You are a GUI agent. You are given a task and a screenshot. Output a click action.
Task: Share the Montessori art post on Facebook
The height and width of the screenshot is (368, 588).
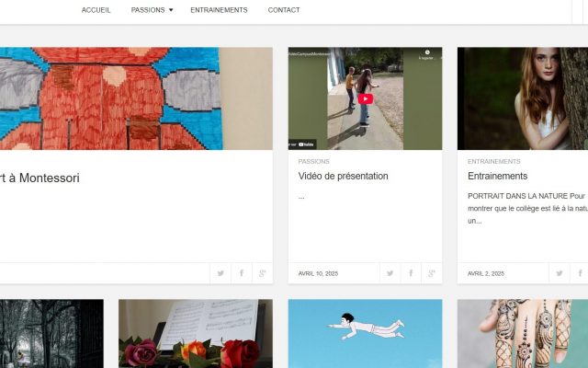242,273
